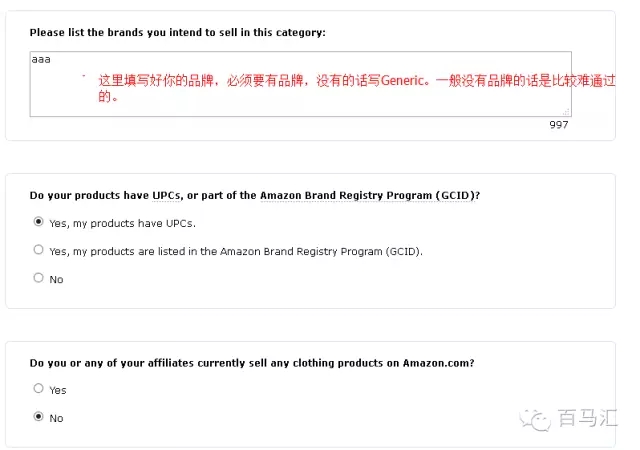The image size is (640, 450).
Task: Choose the Amazon Brand Registry (GCID) radio option
Action: (x=39, y=250)
